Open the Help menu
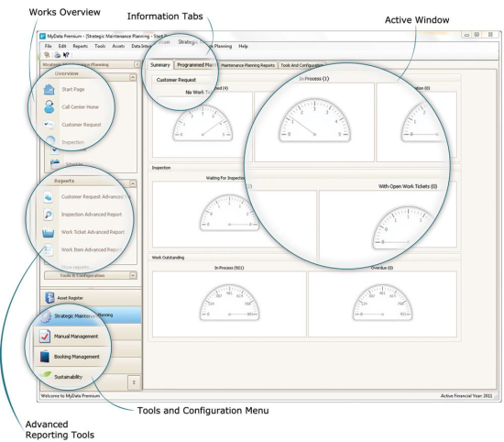The image size is (504, 442). [x=243, y=46]
